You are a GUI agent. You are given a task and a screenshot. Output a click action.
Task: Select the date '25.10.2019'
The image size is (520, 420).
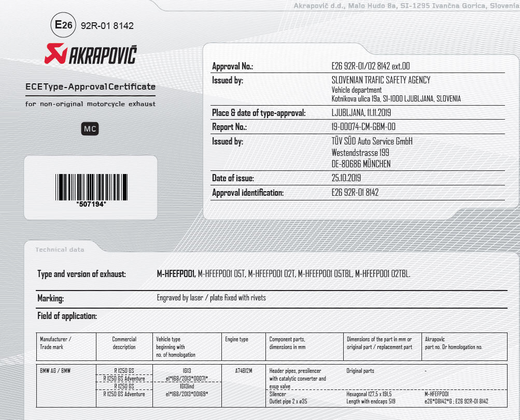(346, 178)
